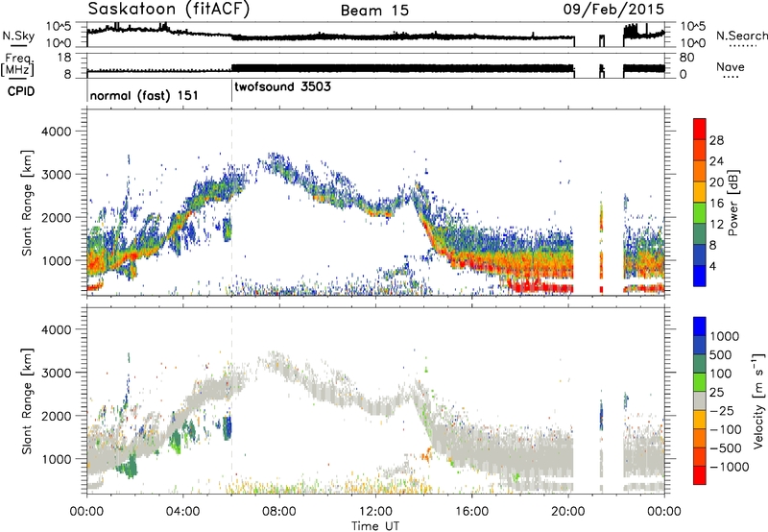Click the 'N.Search' legend label
Viewport: 768px width, 532px height.
tap(741, 36)
